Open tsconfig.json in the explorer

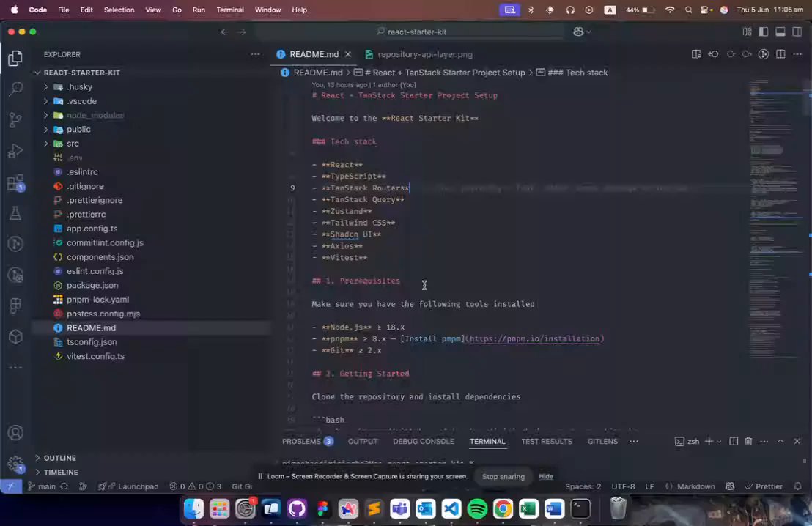[x=92, y=341]
